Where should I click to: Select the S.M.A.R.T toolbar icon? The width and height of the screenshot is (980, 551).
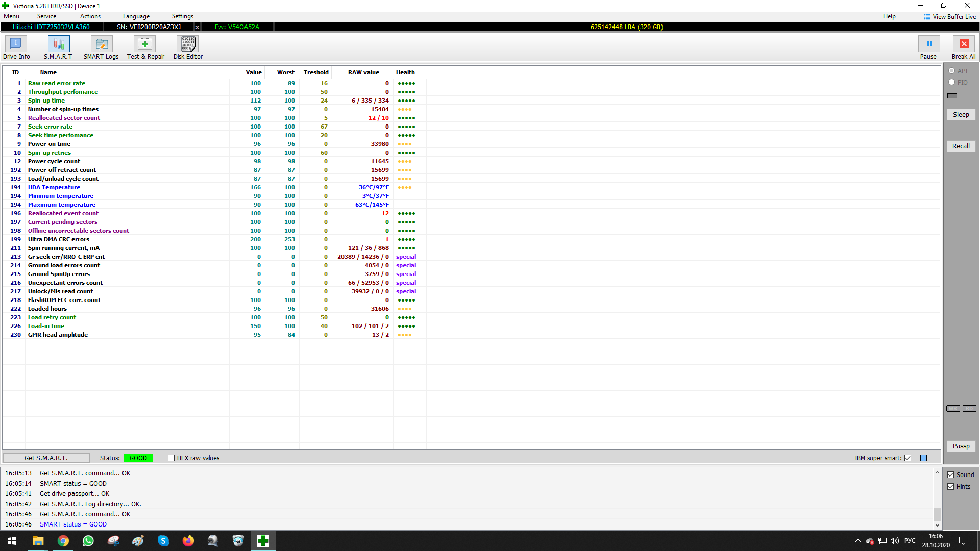coord(58,44)
